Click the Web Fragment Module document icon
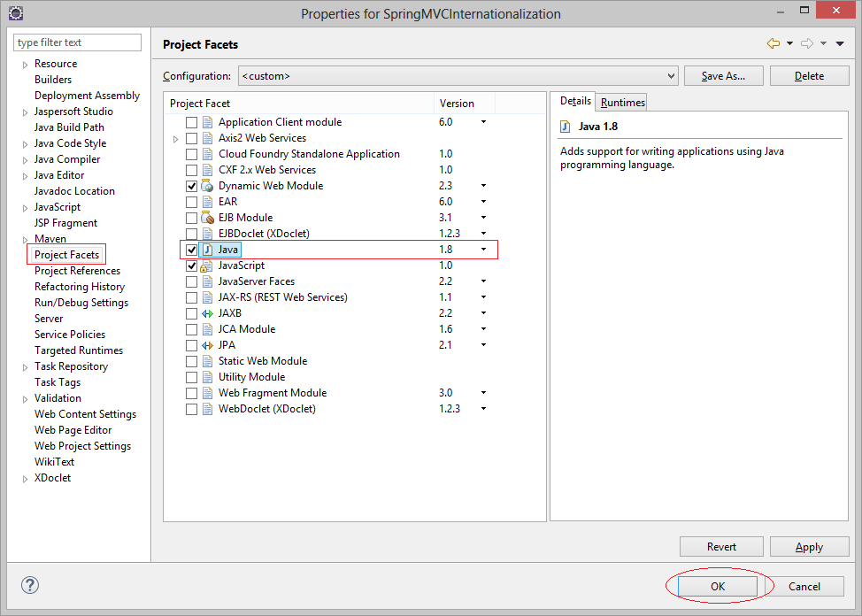 tap(207, 393)
